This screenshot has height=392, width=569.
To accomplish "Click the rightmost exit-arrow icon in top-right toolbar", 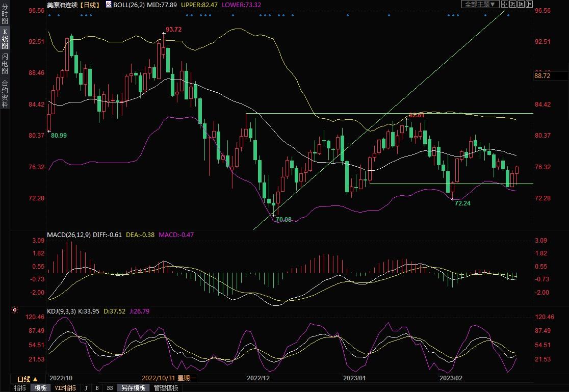I will pos(529,4).
